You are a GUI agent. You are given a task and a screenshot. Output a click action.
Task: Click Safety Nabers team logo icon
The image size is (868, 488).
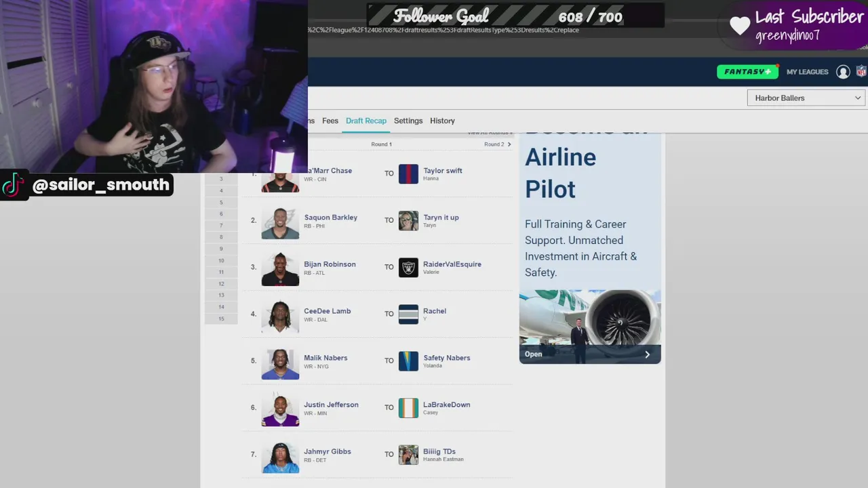point(408,361)
